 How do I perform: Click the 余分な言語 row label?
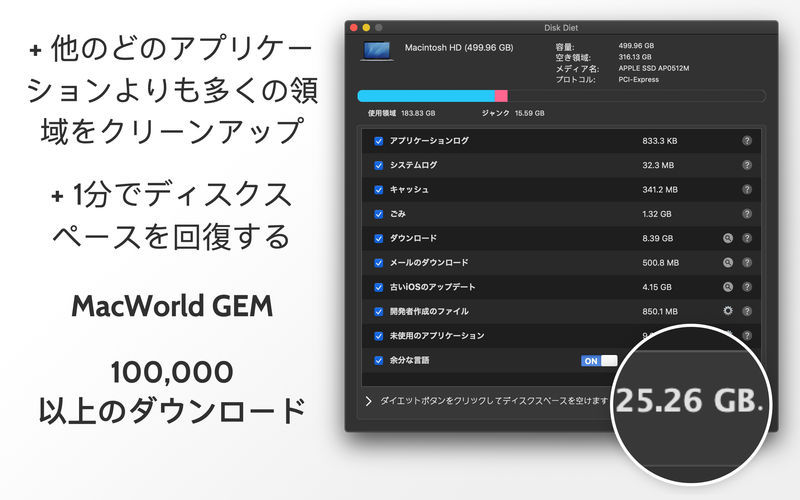(x=409, y=360)
